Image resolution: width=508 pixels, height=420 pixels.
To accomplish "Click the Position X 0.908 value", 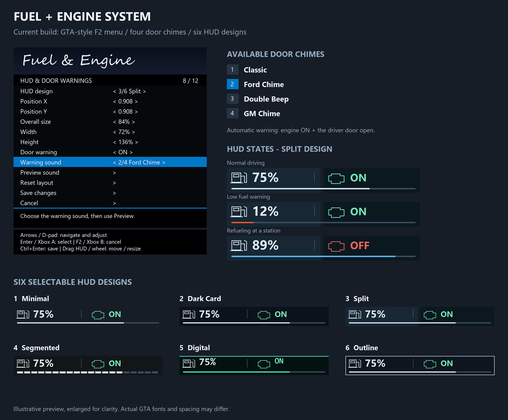I will [125, 101].
